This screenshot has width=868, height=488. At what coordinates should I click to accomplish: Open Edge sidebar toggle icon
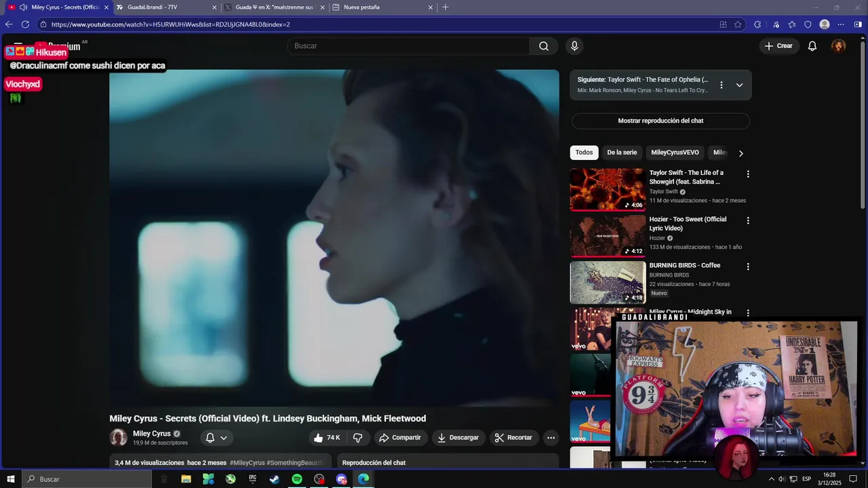coord(858,24)
